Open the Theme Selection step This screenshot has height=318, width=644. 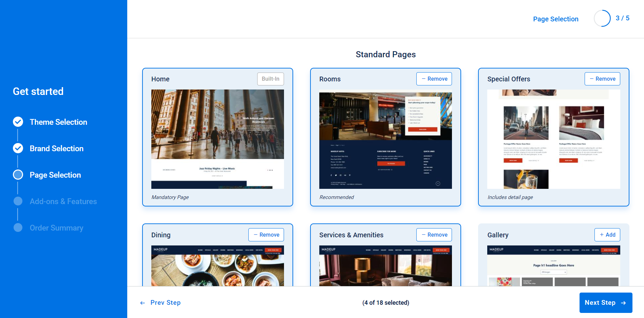pos(58,122)
